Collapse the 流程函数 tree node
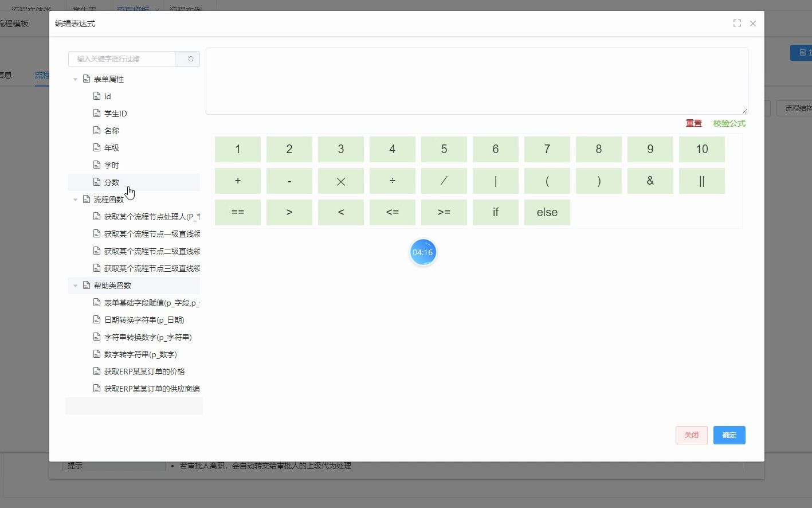 point(75,200)
